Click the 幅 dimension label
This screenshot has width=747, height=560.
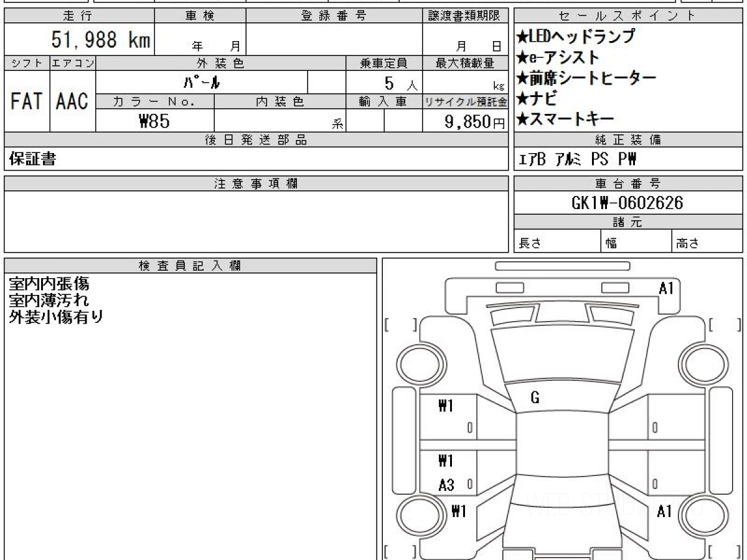612,244
